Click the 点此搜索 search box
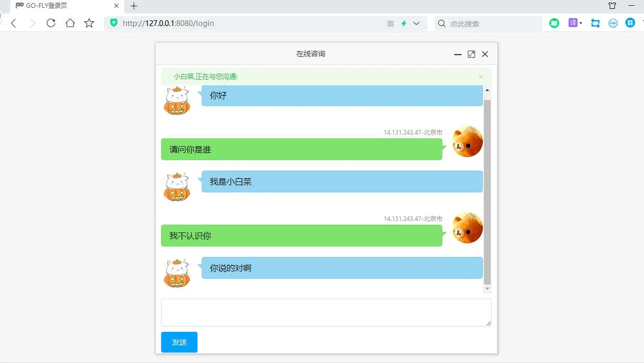644x363 pixels. [x=488, y=24]
